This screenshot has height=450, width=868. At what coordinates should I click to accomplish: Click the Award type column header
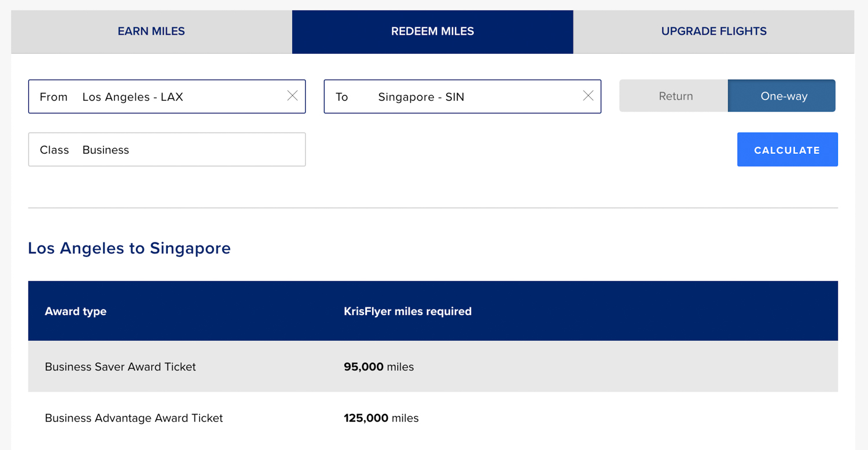click(76, 311)
